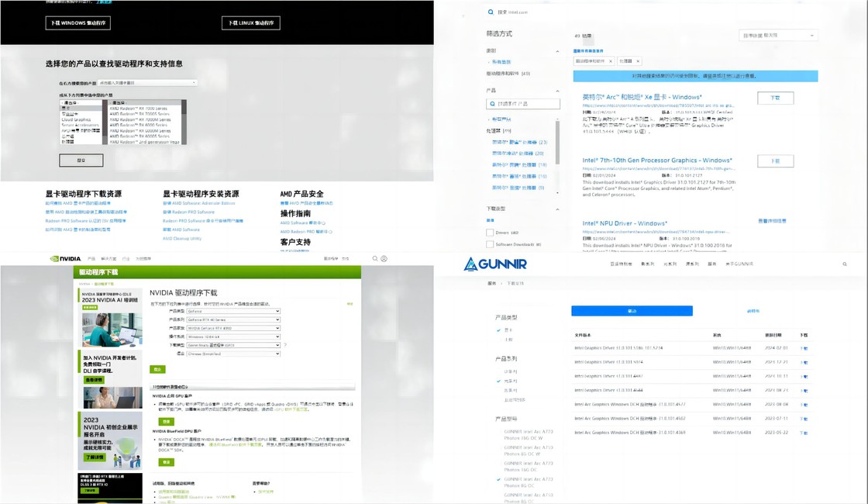Image resolution: width=868 pixels, height=504 pixels.
Task: Uncheck 显卡 under GUNNIR 产品类型
Action: (x=499, y=330)
